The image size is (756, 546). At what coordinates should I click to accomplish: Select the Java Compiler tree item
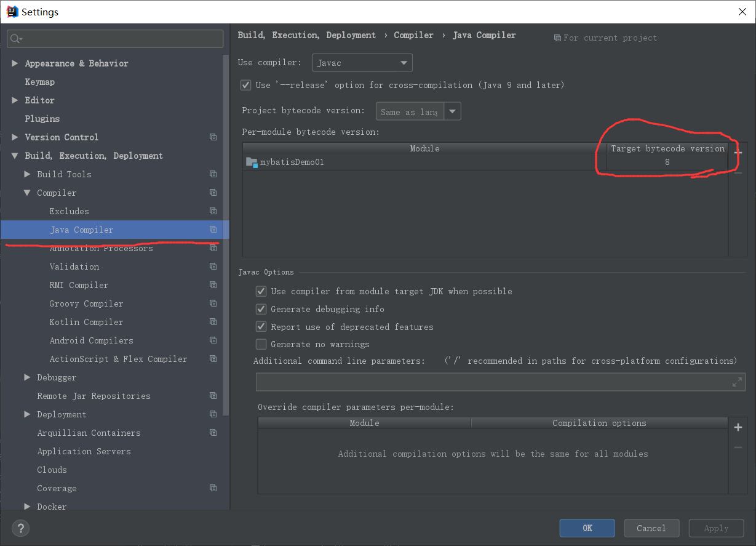pos(114,230)
